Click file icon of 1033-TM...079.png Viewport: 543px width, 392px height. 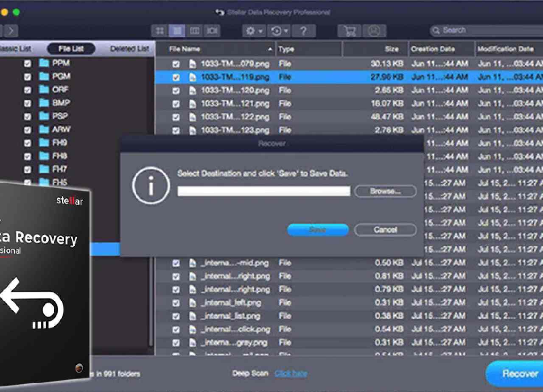pyautogui.click(x=193, y=64)
